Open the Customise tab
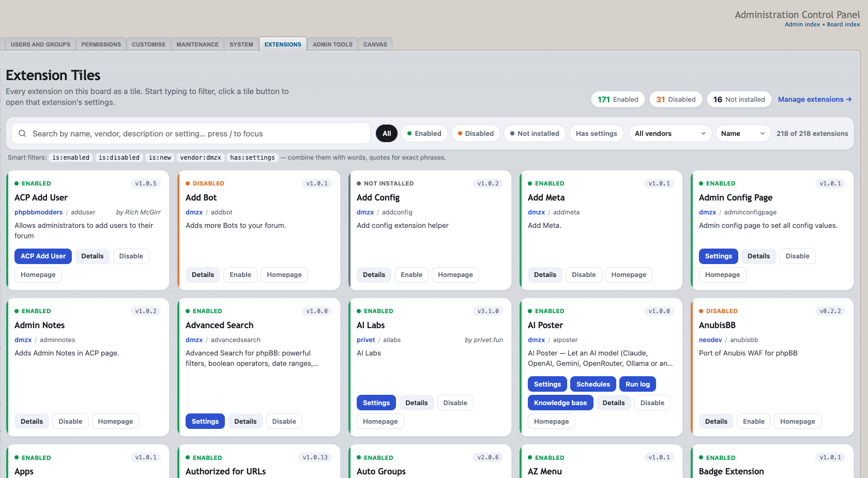868x478 pixels. tap(148, 44)
